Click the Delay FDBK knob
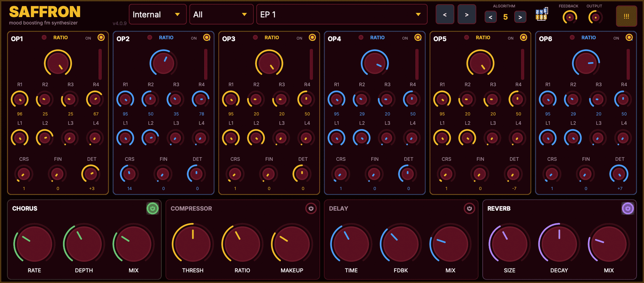This screenshot has height=283, width=644. pos(401,243)
